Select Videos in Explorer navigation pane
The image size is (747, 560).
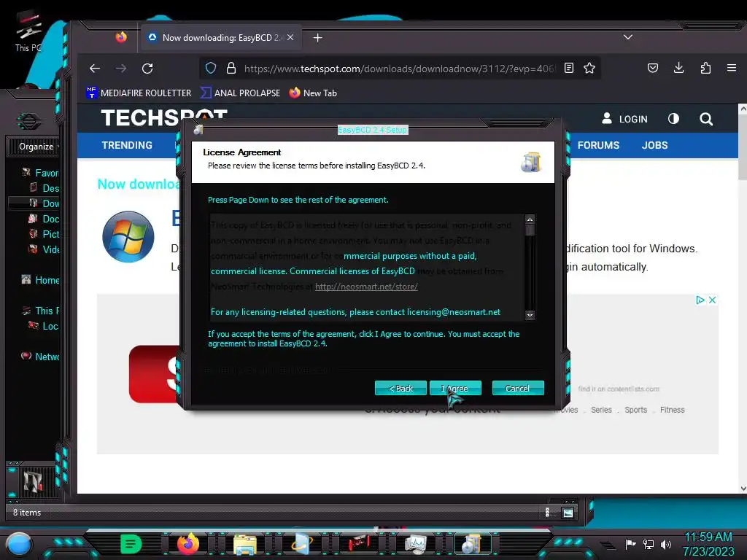pyautogui.click(x=44, y=249)
